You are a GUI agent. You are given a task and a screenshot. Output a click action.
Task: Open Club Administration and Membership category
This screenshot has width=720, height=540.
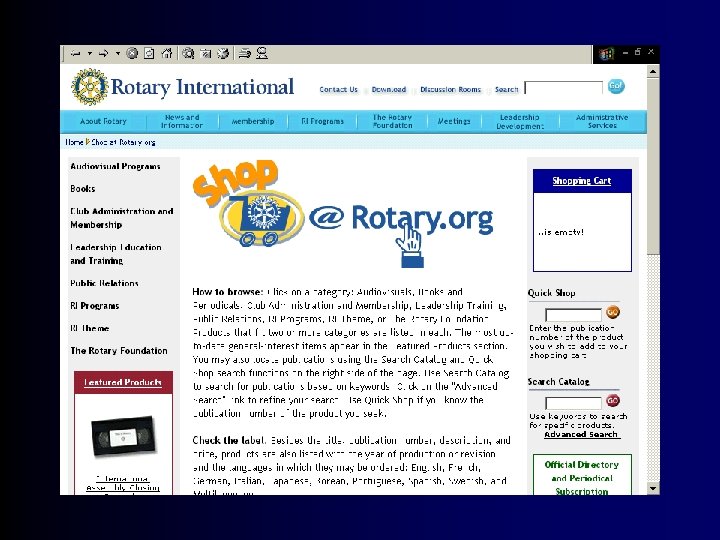122,218
